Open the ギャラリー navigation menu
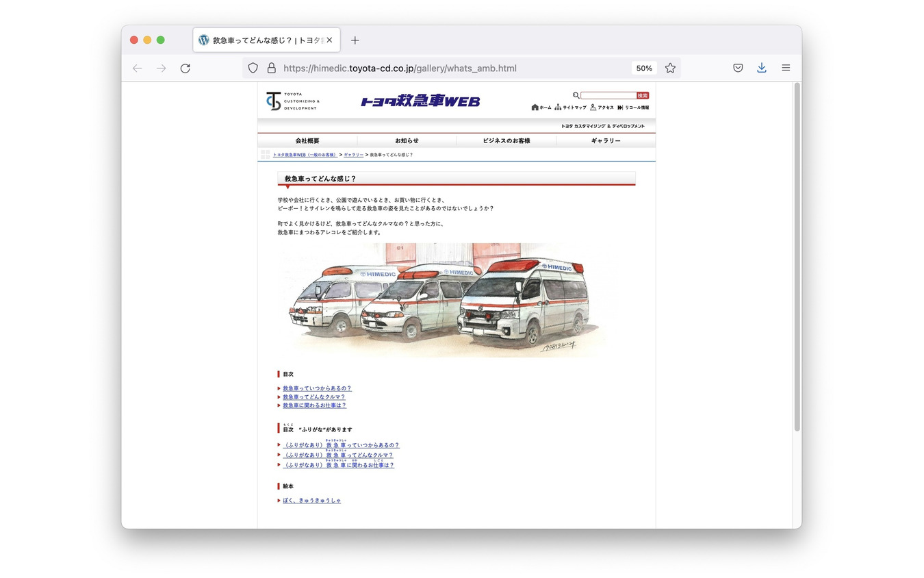This screenshot has width=924, height=578. [x=606, y=140]
